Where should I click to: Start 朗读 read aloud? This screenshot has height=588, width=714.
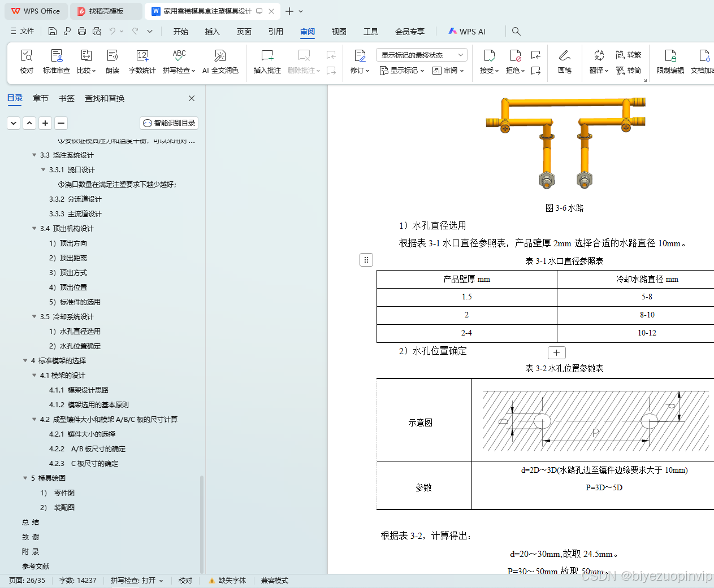tap(112, 62)
